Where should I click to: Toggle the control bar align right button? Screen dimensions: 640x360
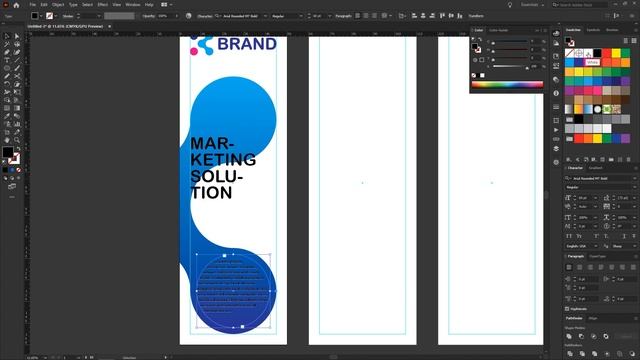375,16
